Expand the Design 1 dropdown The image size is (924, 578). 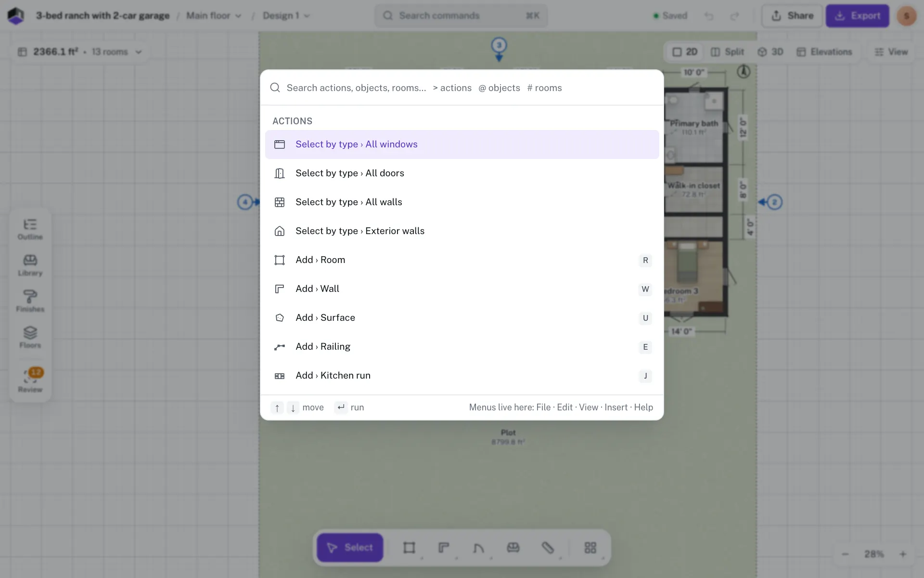tap(286, 15)
